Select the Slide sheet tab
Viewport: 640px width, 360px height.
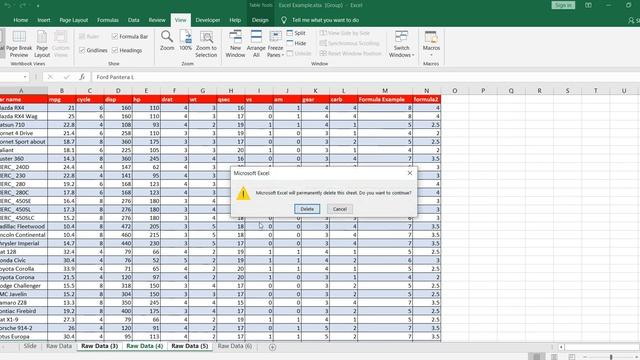(x=30, y=346)
